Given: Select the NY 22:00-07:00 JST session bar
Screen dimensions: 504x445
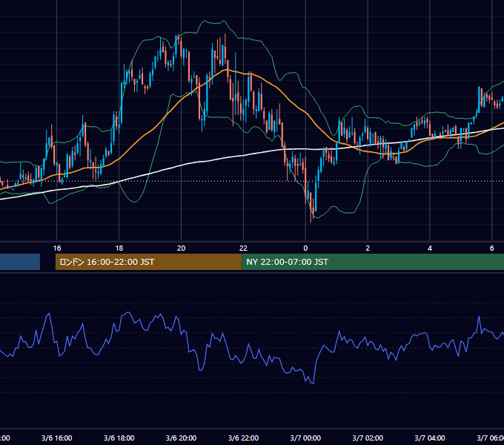Looking at the screenshot, I should pos(373,262).
